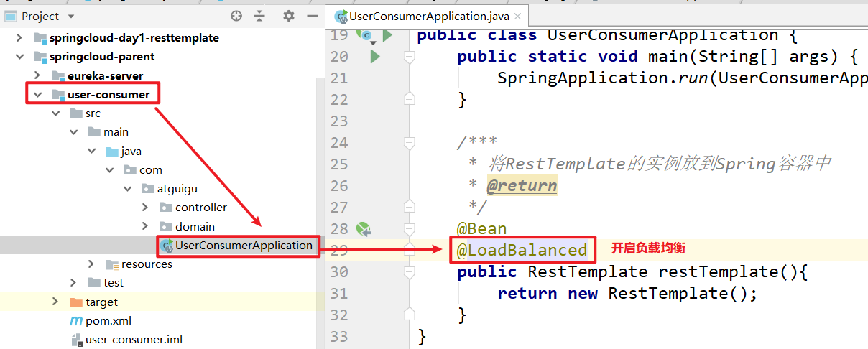Select UserConsumerApplication in project tree
Image resolution: width=868 pixels, height=349 pixels.
pos(244,245)
